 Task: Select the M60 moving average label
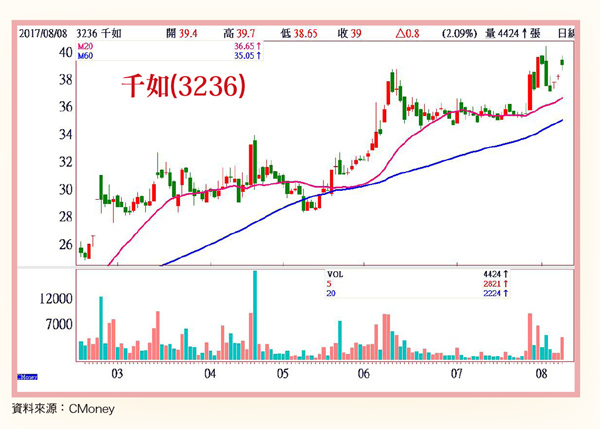[85, 56]
